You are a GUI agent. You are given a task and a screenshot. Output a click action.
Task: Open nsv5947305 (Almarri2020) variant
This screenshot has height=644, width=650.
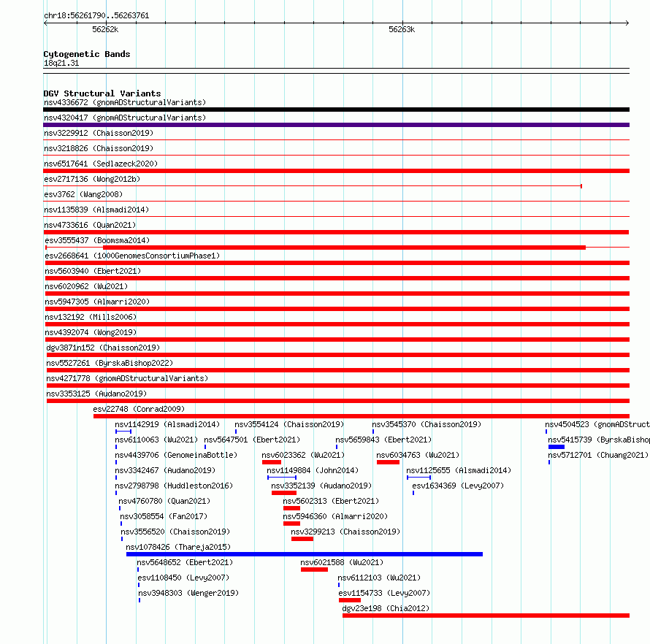click(x=97, y=302)
